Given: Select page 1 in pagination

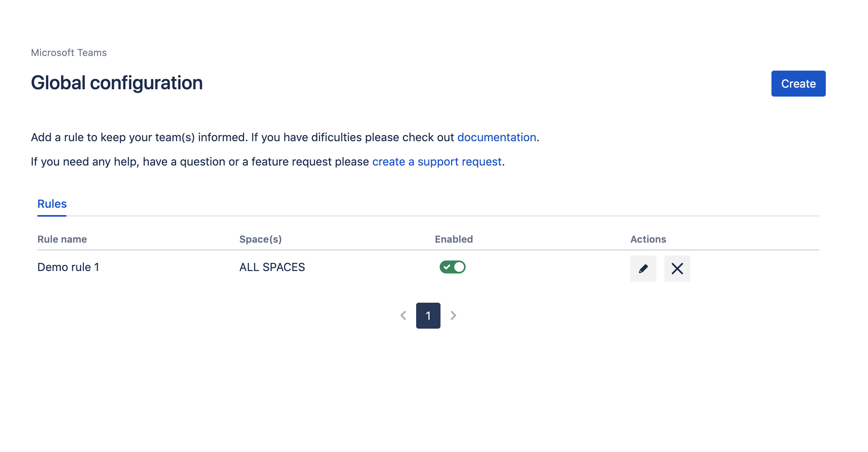Looking at the screenshot, I should point(428,316).
